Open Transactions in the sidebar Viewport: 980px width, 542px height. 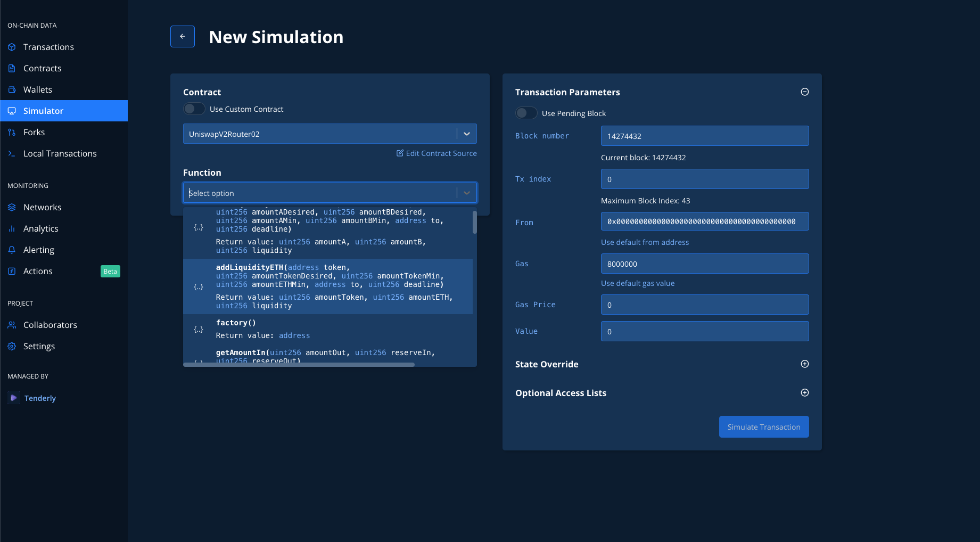click(x=64, y=47)
